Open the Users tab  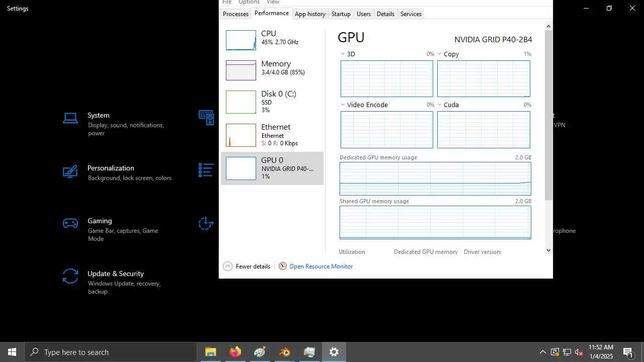[364, 14]
